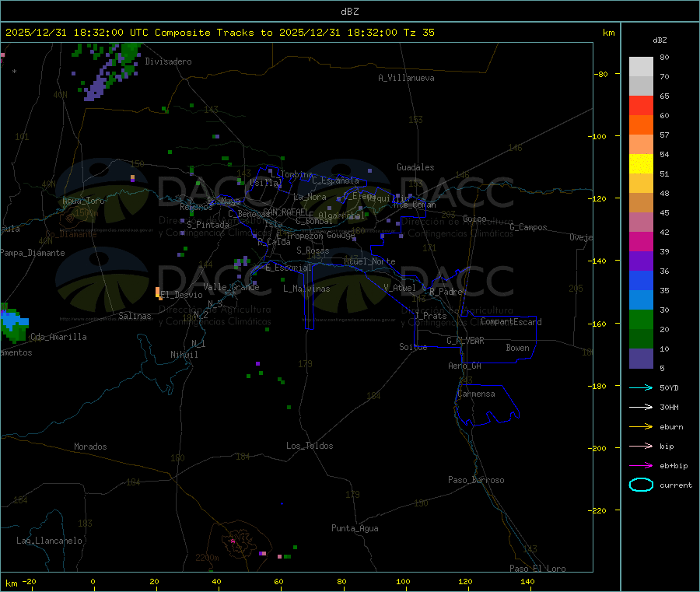Click the -160 km y-axis tick label
The width and height of the screenshot is (700, 592).
coord(597,324)
